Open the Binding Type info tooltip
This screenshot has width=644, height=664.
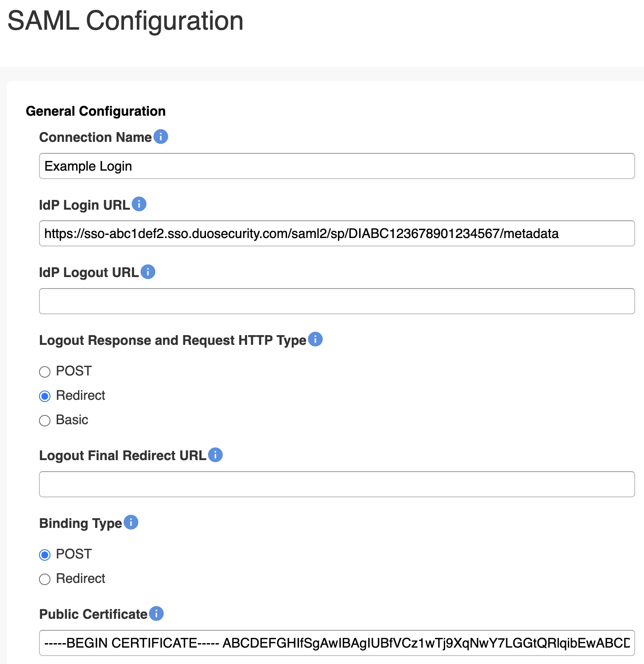pos(131,523)
